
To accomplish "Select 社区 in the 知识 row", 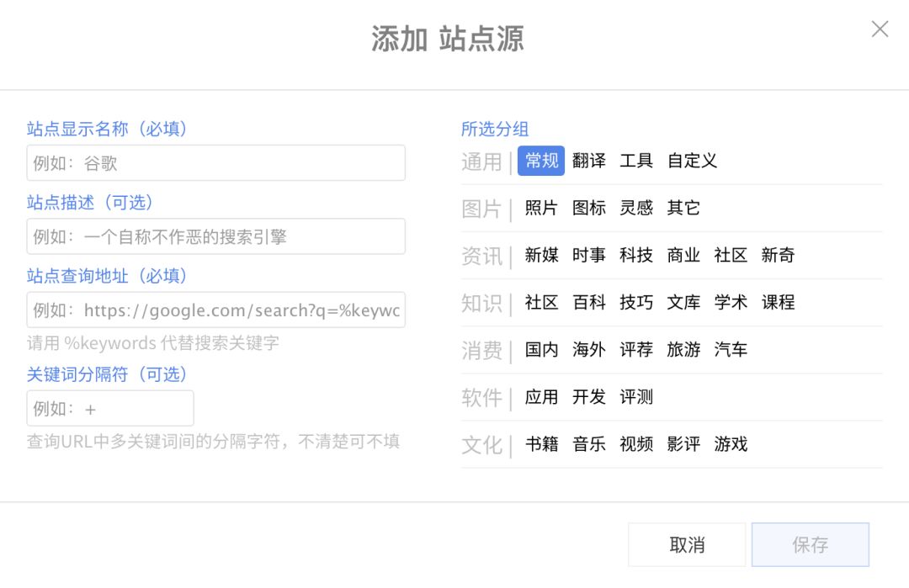I will coord(541,302).
